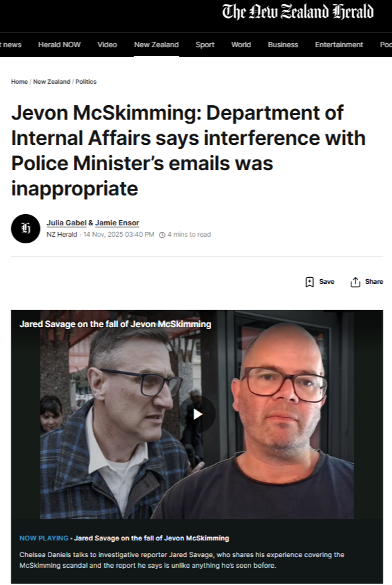Open the World news section
The width and height of the screenshot is (392, 585).
[x=241, y=45]
